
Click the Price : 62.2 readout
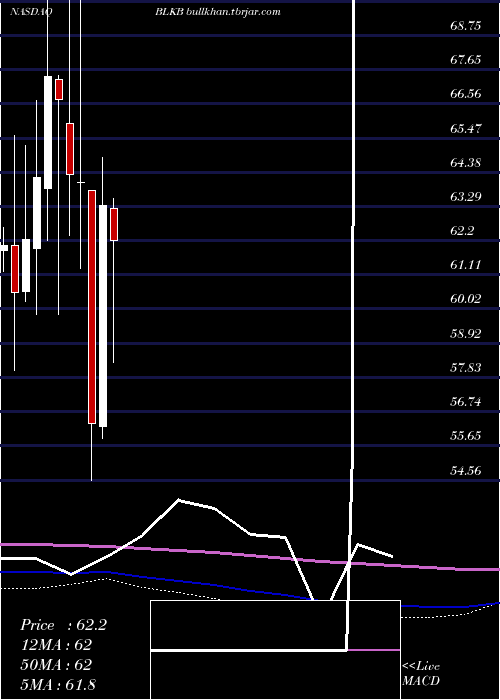(63, 625)
